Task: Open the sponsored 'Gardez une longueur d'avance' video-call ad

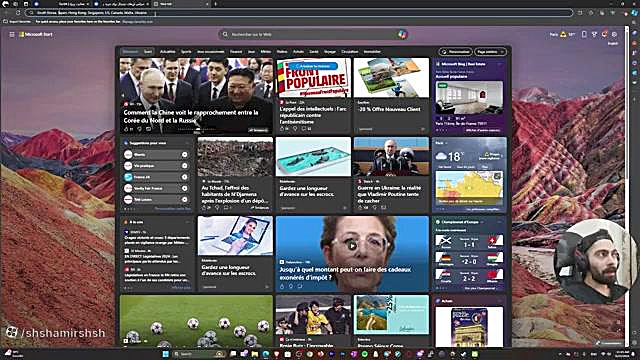Action: pyautogui.click(x=235, y=253)
